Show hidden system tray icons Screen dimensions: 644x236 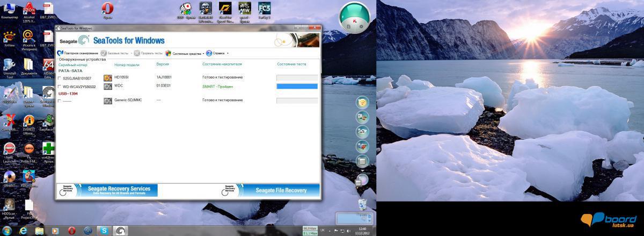click(329, 230)
